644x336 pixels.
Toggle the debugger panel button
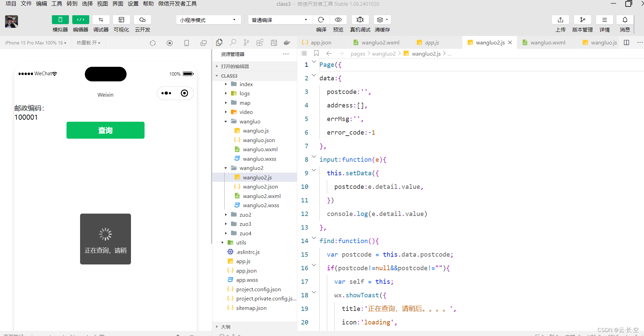pyautogui.click(x=101, y=20)
